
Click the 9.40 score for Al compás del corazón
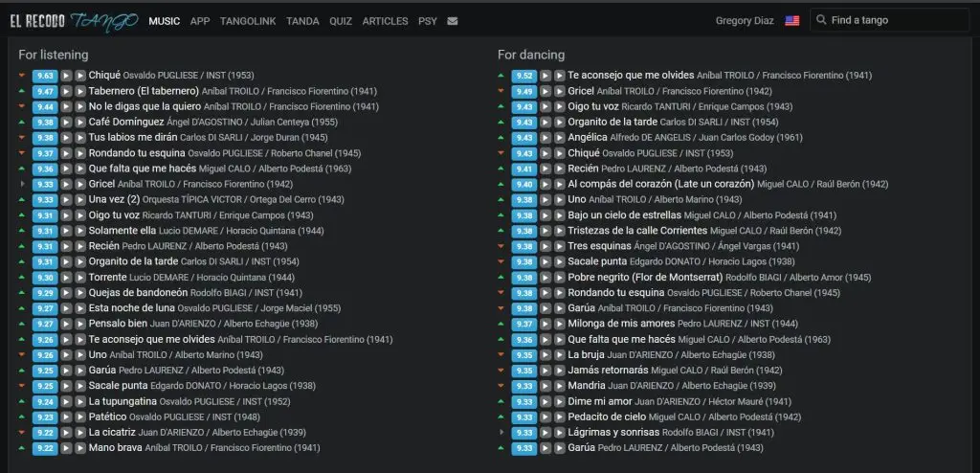click(x=524, y=185)
